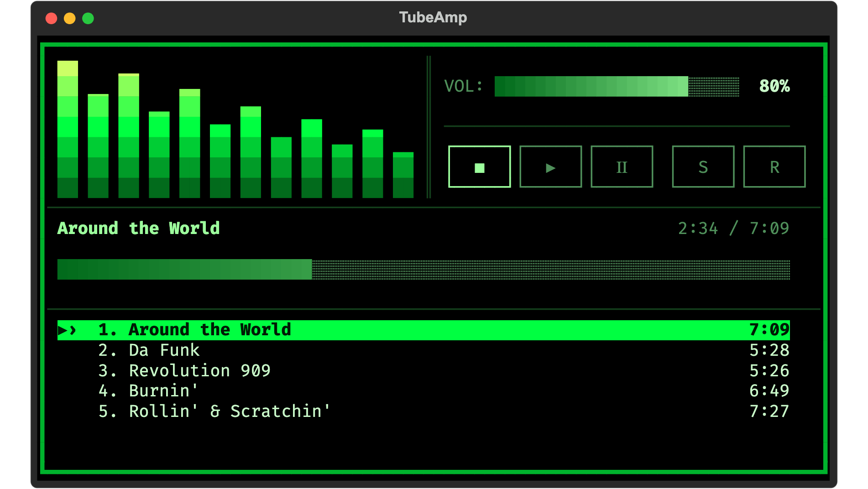Click the green zoom button in the title bar
The height and width of the screenshot is (489, 868).
click(x=88, y=18)
